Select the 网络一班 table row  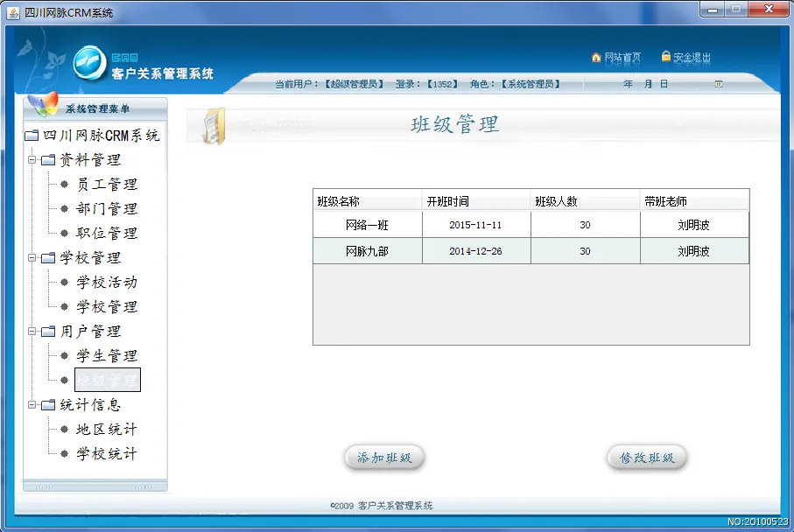(x=531, y=225)
